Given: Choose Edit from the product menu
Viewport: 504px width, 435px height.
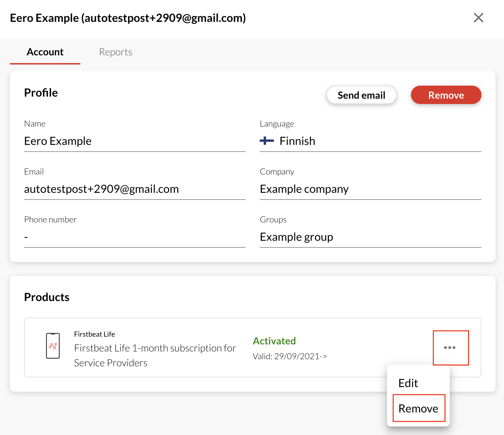Looking at the screenshot, I should [x=408, y=383].
